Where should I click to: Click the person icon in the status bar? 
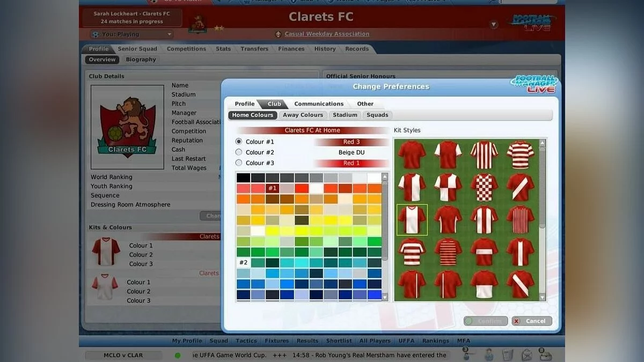pyautogui.click(x=488, y=354)
